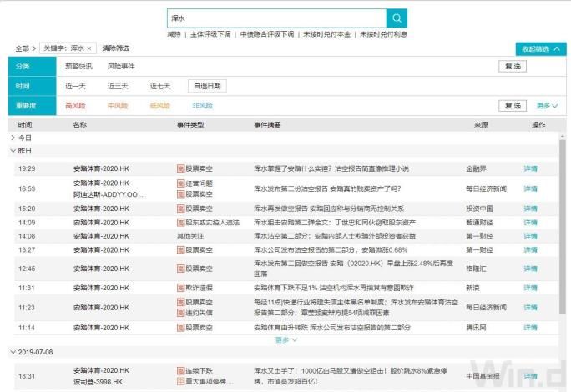Filter by 近七天 time range

pyautogui.click(x=160, y=86)
